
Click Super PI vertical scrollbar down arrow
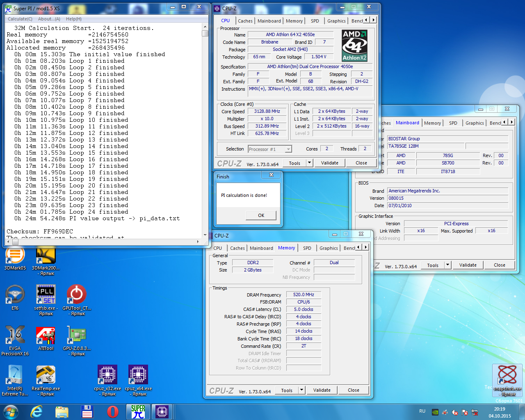(205, 235)
